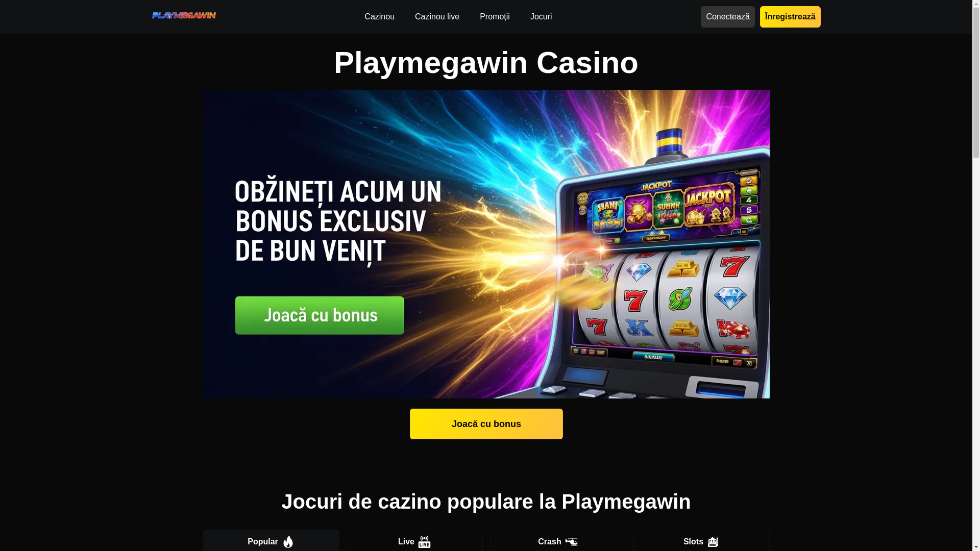Click the live broadcast icon
980x551 pixels.
tap(425, 542)
